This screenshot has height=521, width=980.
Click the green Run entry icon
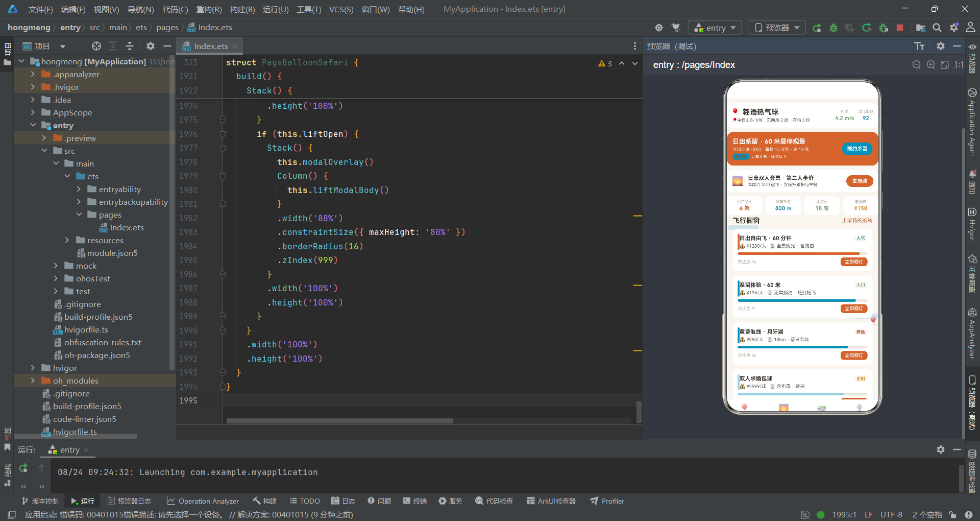817,28
